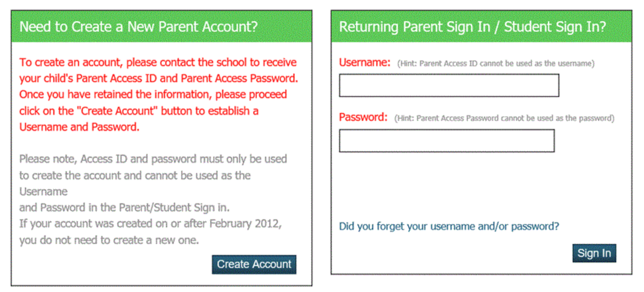Image resolution: width=644 pixels, height=292 pixels.
Task: Click into the Password input box
Action: 446,141
